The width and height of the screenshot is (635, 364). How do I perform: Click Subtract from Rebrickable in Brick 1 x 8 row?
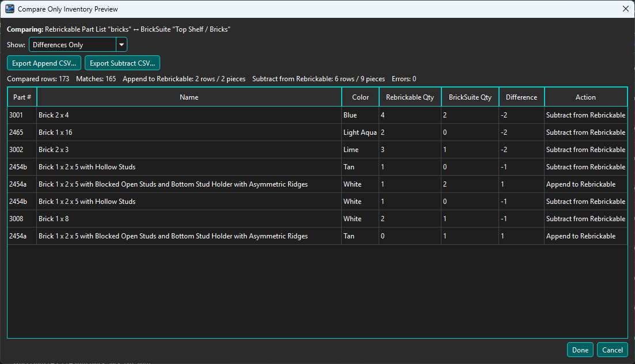click(x=585, y=219)
